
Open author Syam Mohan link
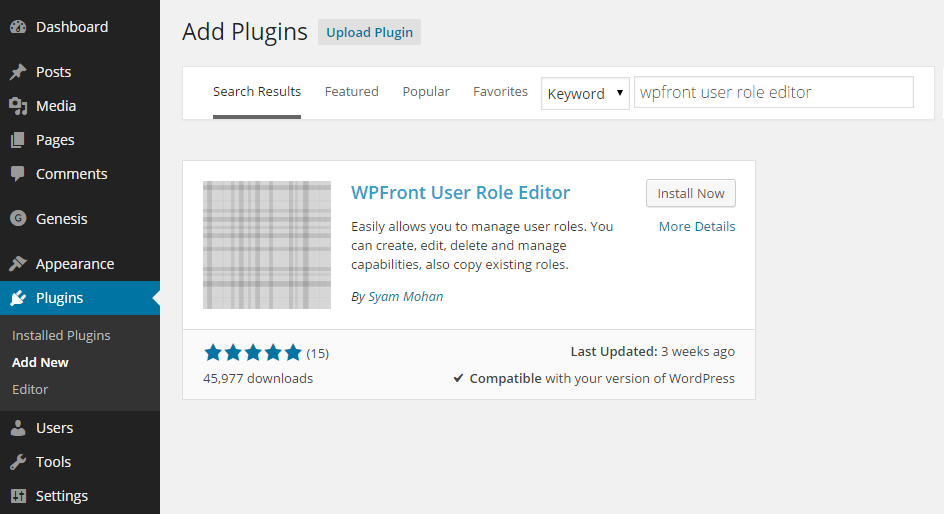(406, 297)
